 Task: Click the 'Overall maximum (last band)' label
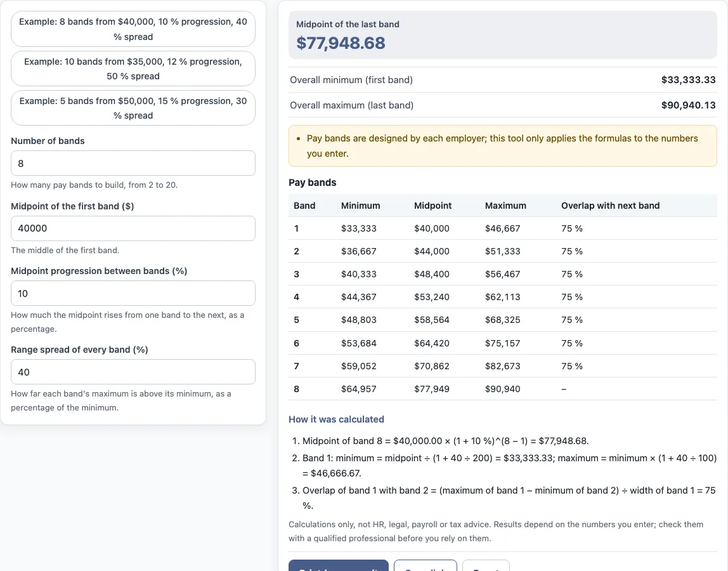(x=351, y=105)
